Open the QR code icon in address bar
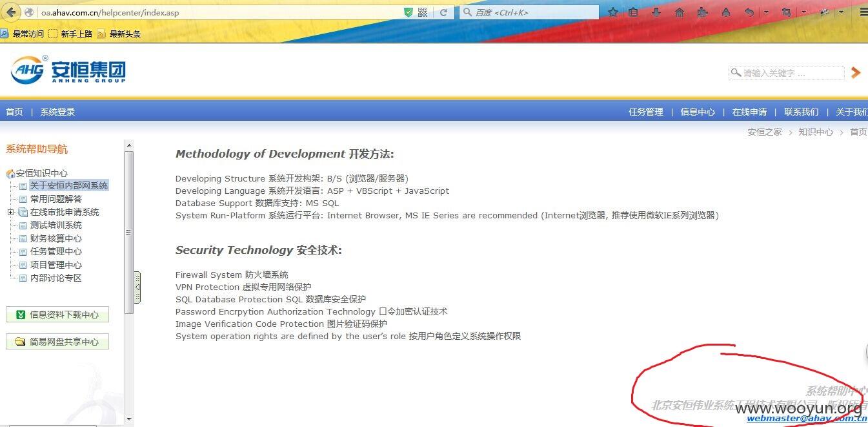Screen dimensions: 868x427 coord(423,12)
